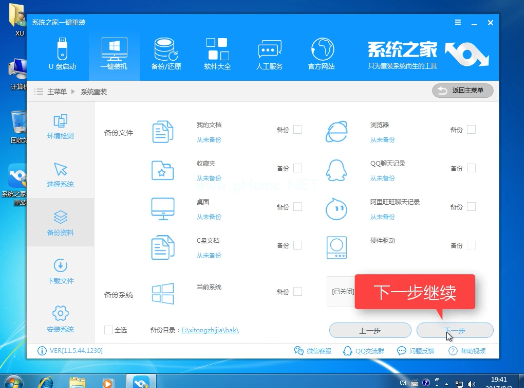
Task: Click the 从未备份 status under 我的文档
Action: click(x=209, y=140)
